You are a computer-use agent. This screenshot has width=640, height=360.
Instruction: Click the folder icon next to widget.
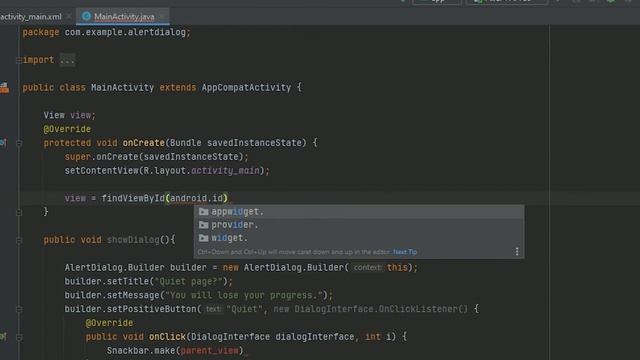[x=203, y=238]
